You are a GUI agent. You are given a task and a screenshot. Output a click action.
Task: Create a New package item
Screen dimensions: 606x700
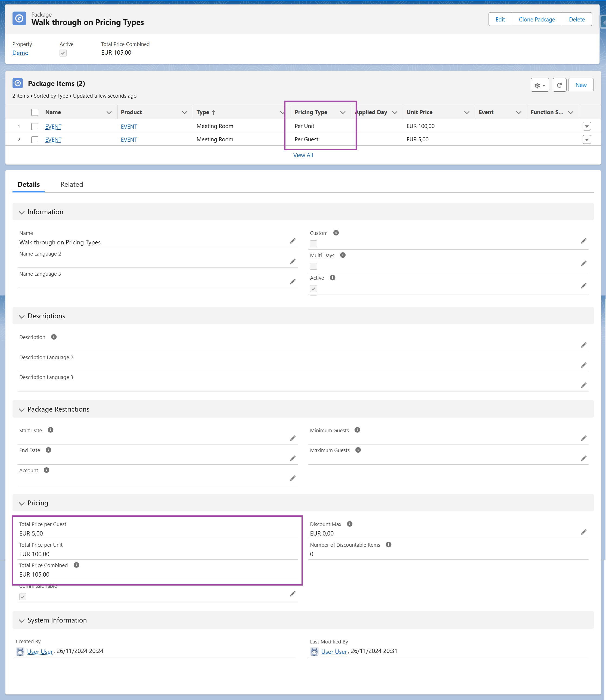click(x=581, y=85)
